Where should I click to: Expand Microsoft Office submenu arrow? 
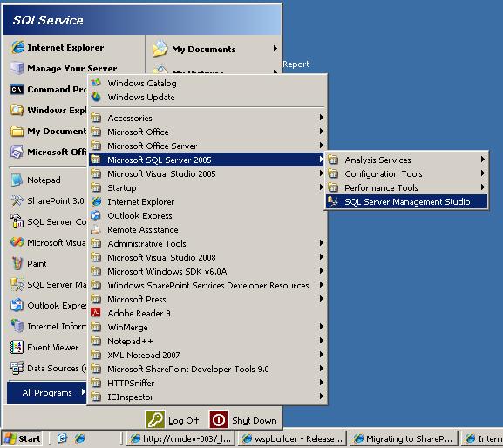tap(321, 132)
